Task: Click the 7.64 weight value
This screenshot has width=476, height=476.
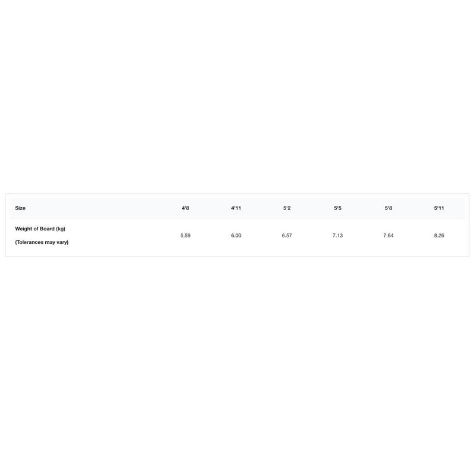Action: point(388,236)
